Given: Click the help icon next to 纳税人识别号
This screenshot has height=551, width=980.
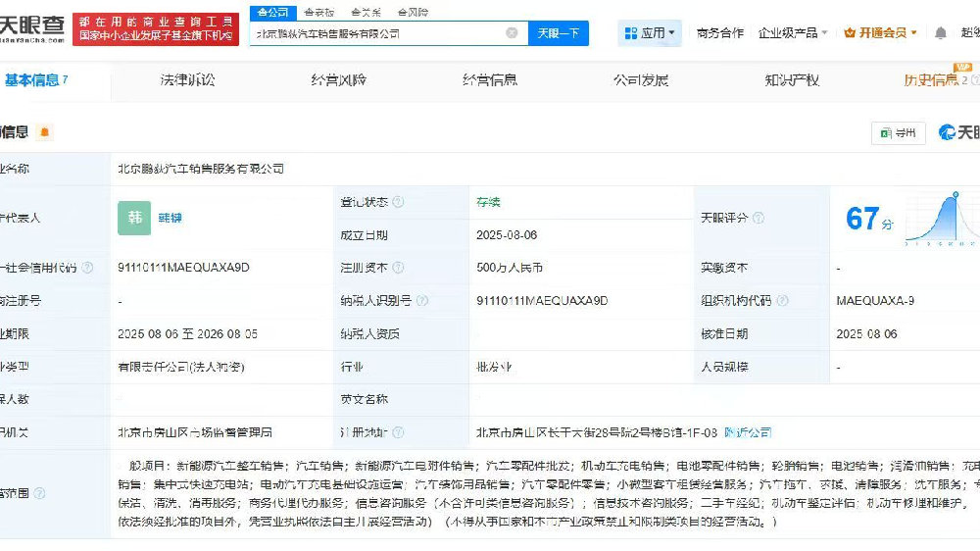Looking at the screenshot, I should click(x=422, y=301).
